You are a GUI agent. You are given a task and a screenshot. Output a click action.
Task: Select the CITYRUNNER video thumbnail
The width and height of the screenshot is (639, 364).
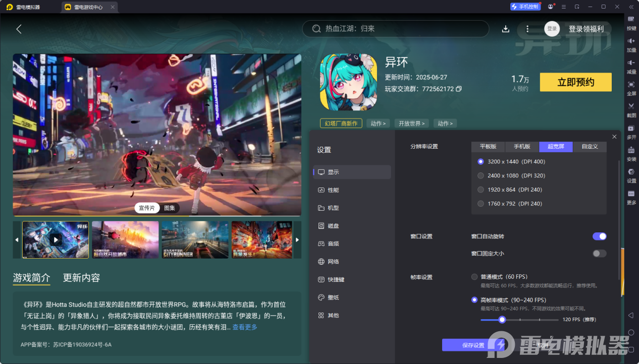click(x=195, y=239)
